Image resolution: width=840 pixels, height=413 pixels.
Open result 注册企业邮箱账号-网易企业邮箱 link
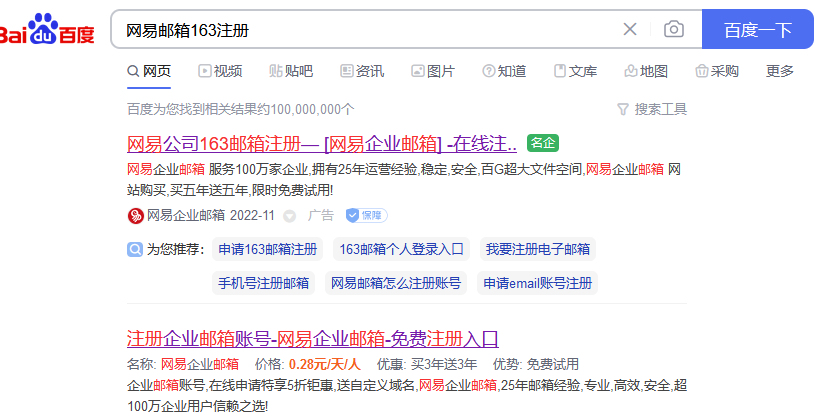(x=313, y=339)
